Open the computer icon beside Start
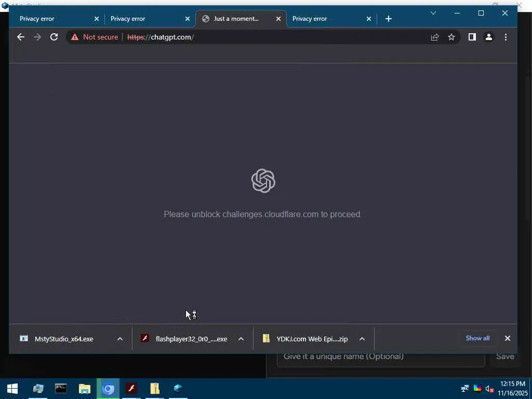 click(37, 389)
